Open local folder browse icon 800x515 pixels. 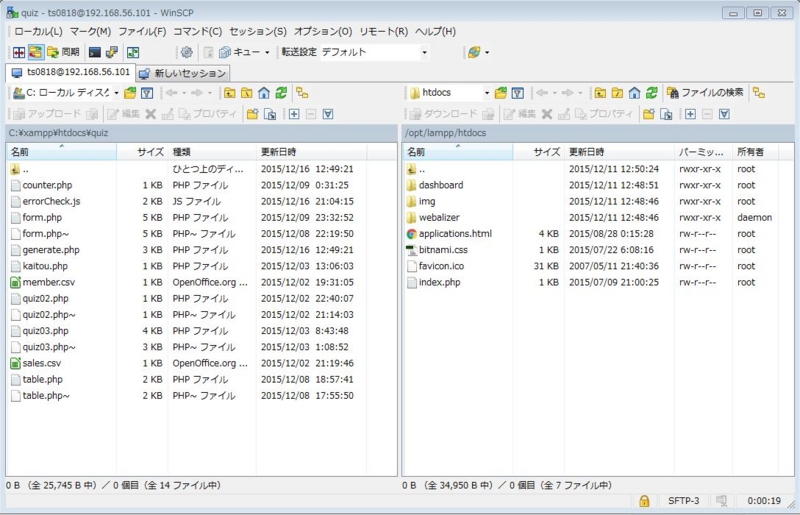click(130, 93)
